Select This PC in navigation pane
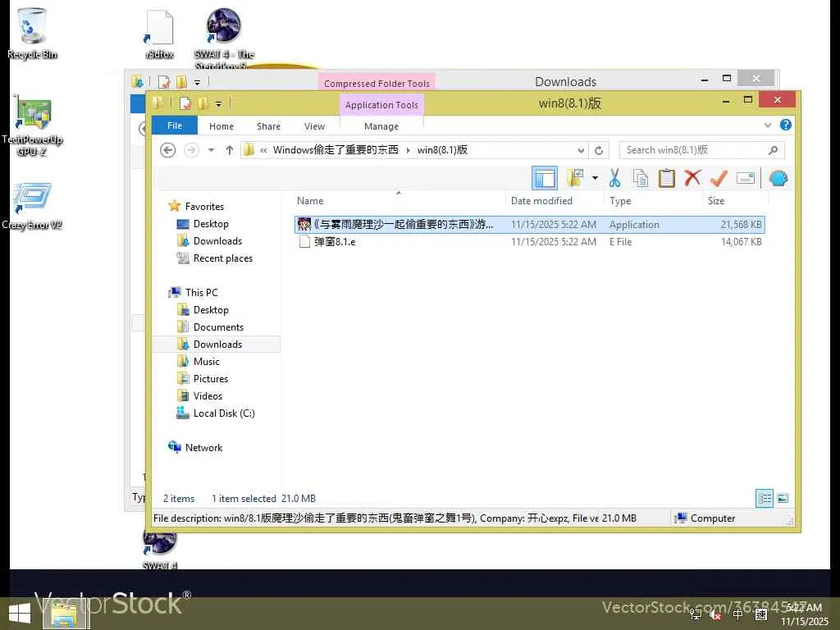 tap(202, 293)
